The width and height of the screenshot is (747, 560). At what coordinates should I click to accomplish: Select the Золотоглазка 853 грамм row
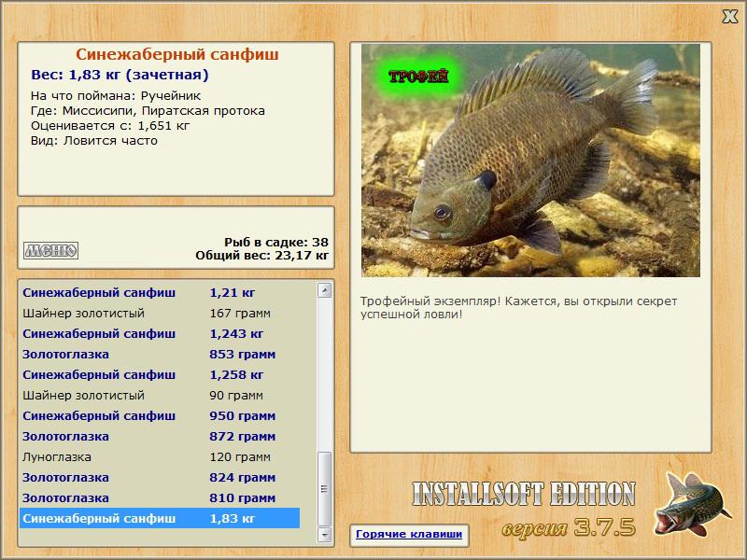[x=160, y=355]
